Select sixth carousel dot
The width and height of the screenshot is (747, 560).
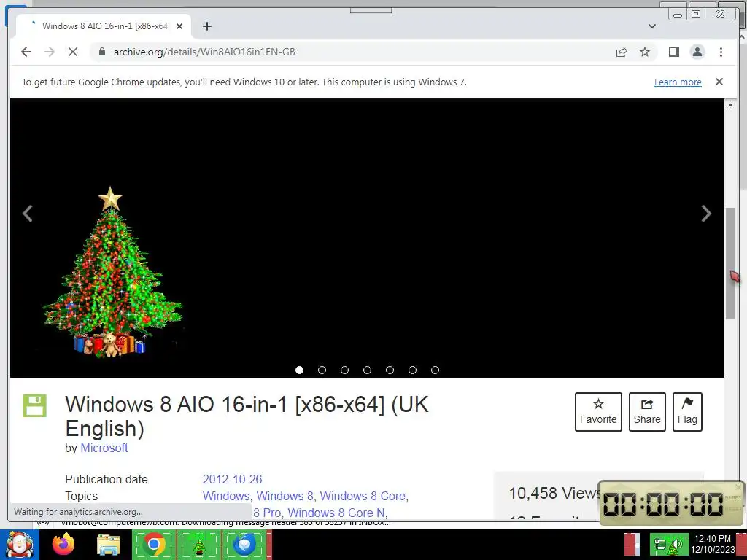pos(413,370)
